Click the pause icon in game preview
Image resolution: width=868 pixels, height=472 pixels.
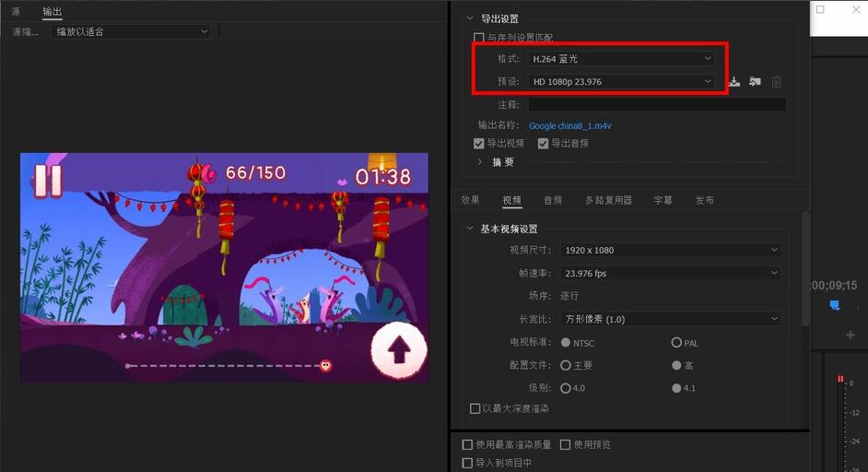click(x=48, y=180)
